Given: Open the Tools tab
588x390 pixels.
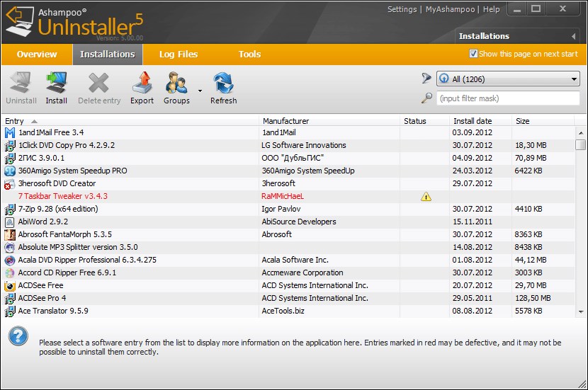Looking at the screenshot, I should point(249,55).
